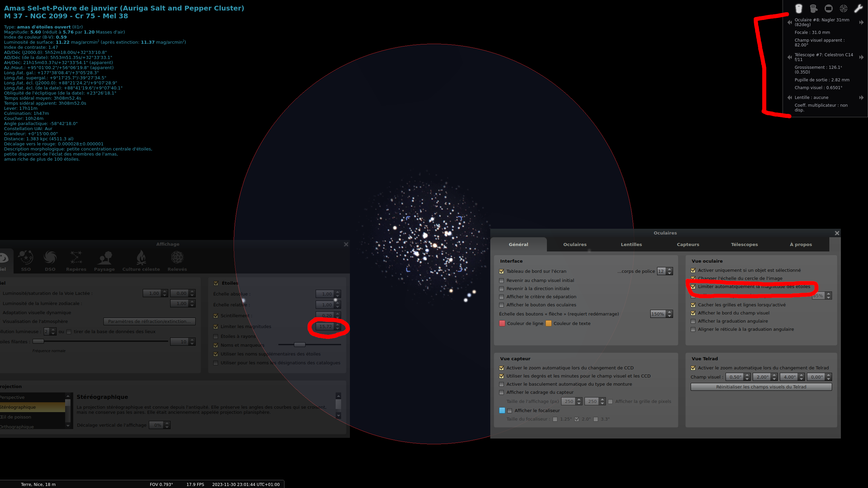The width and height of the screenshot is (868, 488).
Task: Enable the Telrad sight icon
Action: [843, 8]
